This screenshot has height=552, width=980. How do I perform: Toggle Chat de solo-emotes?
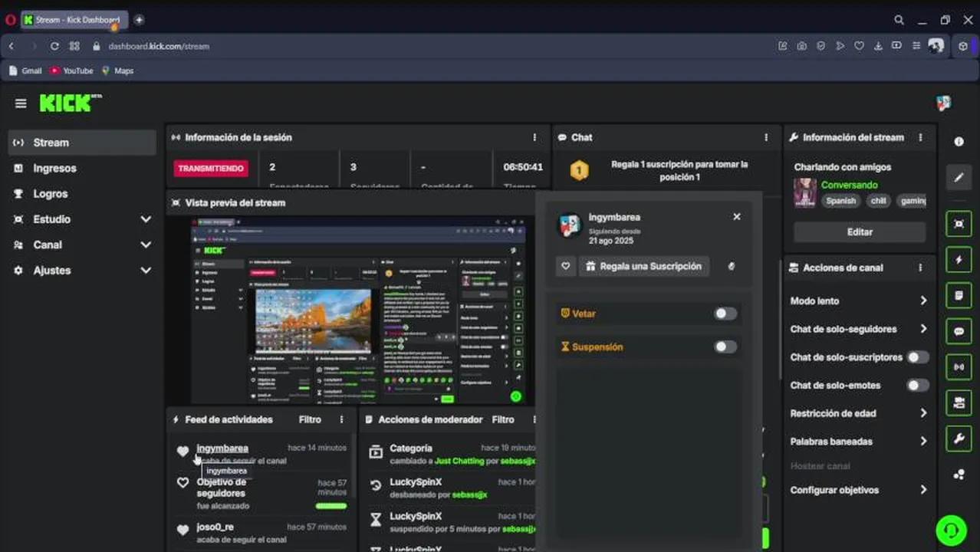point(917,385)
